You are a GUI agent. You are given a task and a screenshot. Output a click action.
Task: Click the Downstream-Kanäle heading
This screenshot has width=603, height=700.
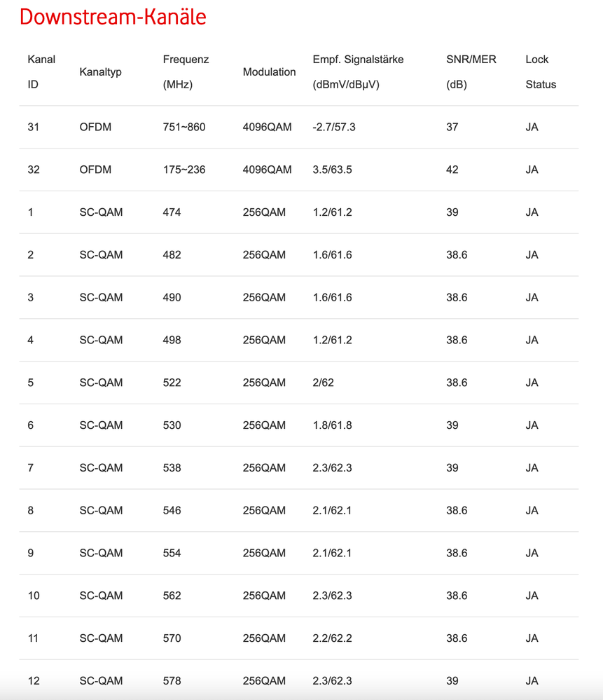[113, 17]
